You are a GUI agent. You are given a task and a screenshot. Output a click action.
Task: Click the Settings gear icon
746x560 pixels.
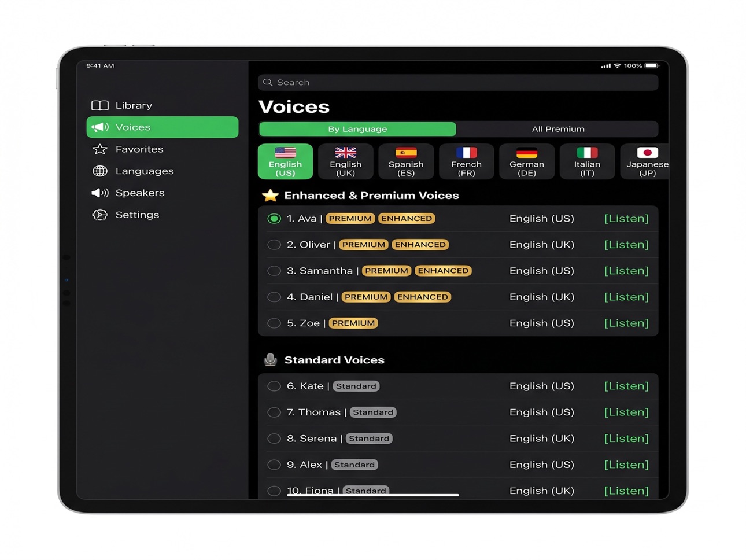pos(100,215)
